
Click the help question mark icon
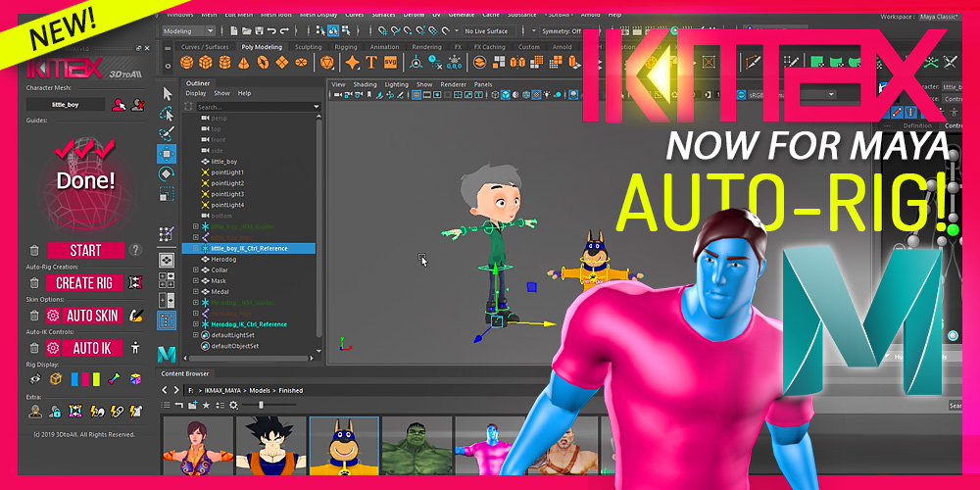136,250
